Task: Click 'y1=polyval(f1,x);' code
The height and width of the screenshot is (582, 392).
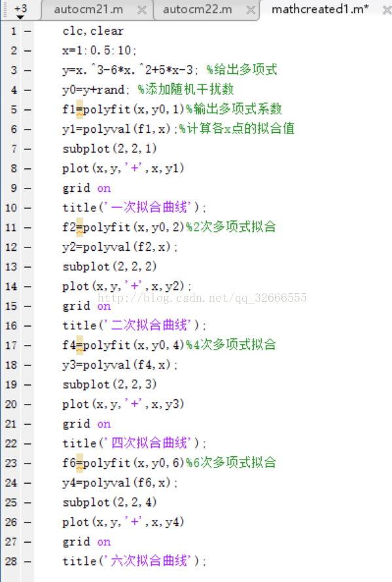Action: [120, 129]
